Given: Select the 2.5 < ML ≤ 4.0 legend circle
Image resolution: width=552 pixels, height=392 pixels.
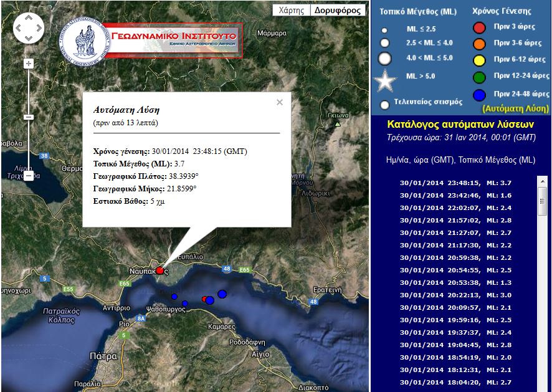Looking at the screenshot, I should [x=384, y=44].
